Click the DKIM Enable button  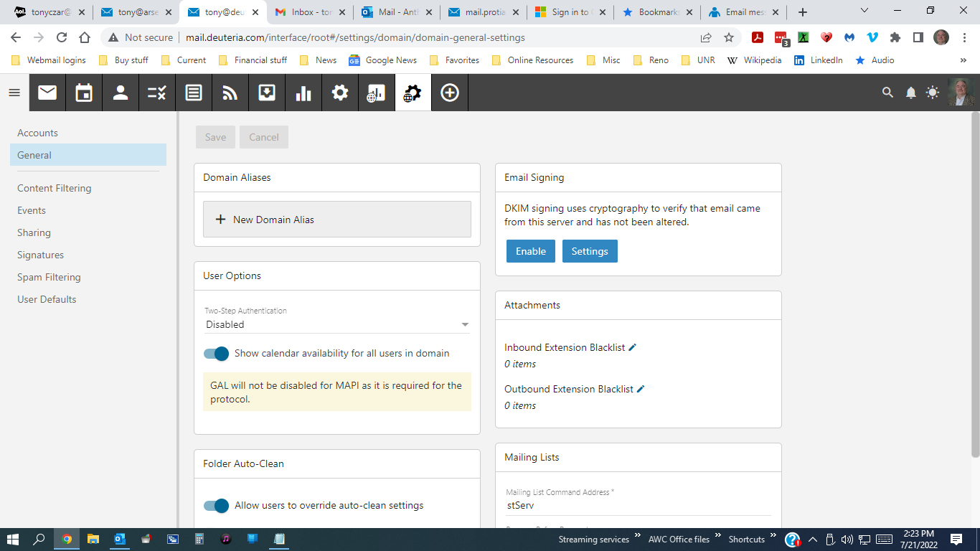[x=531, y=251]
